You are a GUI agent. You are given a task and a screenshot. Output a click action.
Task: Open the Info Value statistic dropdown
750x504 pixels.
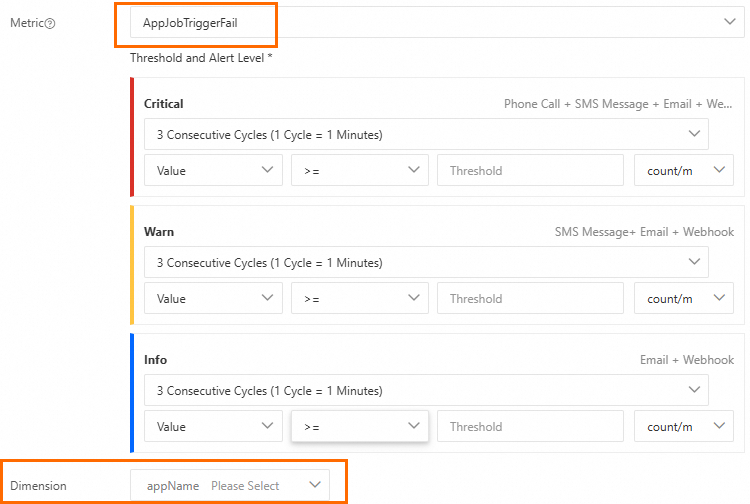click(x=213, y=426)
